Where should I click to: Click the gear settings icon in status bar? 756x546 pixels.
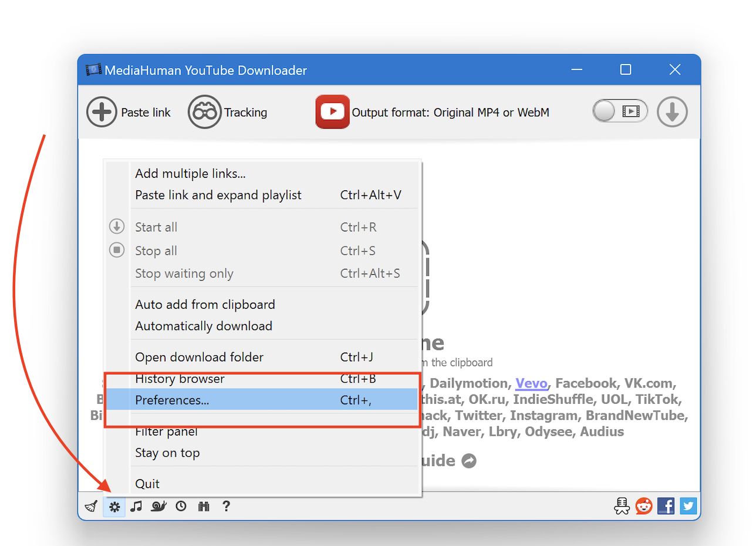(x=114, y=506)
